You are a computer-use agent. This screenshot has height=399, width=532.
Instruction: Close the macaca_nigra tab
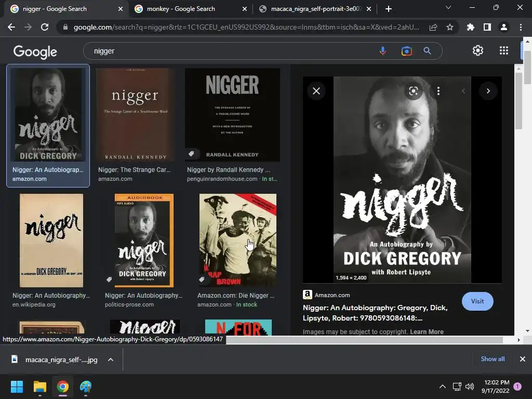[x=369, y=9]
